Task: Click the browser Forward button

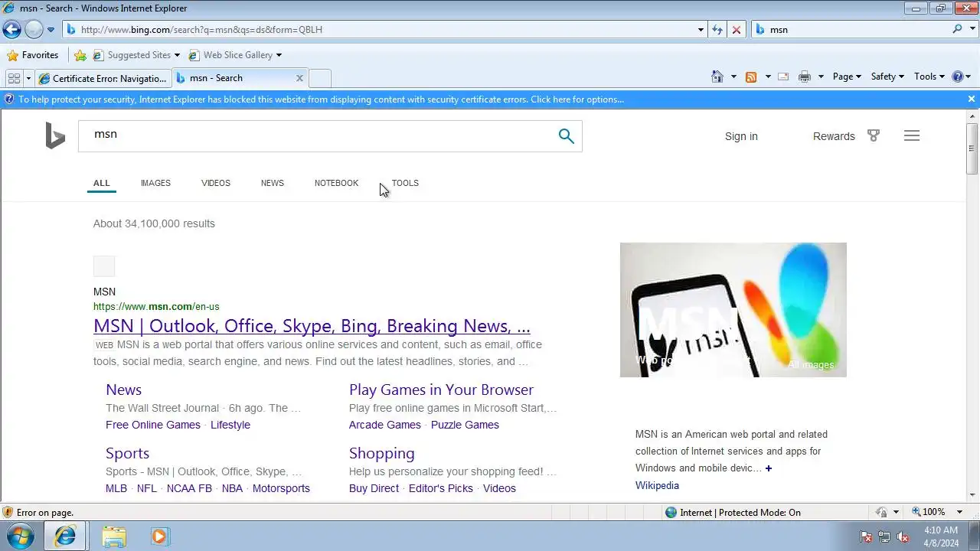Action: point(34,30)
